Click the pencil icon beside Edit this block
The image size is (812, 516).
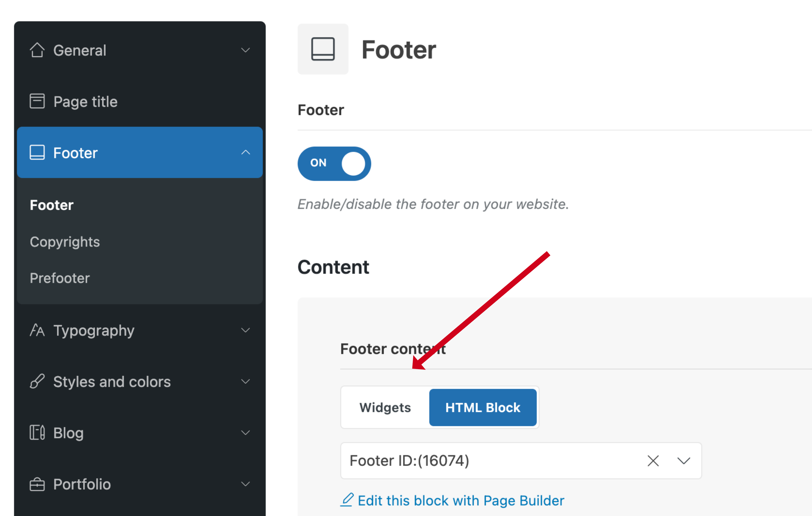point(347,500)
